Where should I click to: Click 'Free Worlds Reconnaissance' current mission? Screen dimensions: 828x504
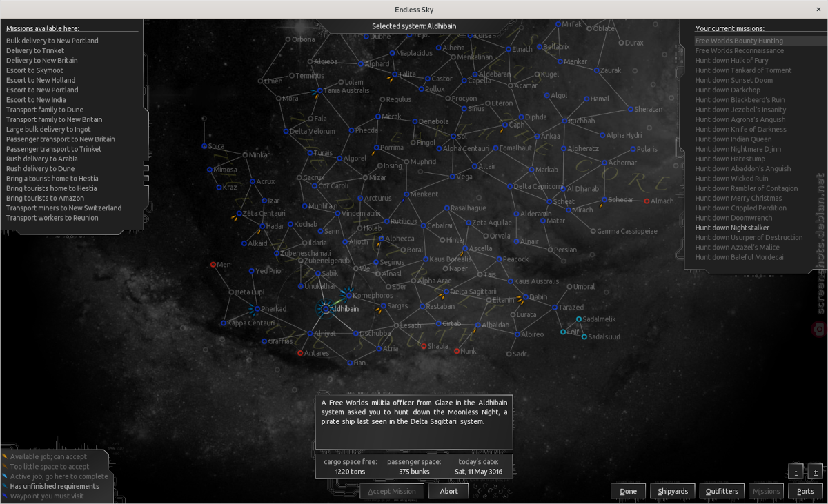coord(740,50)
